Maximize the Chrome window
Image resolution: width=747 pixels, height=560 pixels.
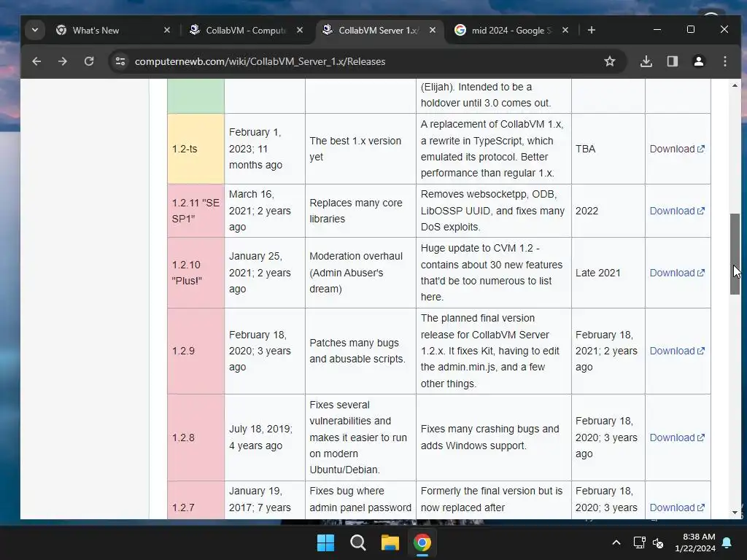pos(691,29)
